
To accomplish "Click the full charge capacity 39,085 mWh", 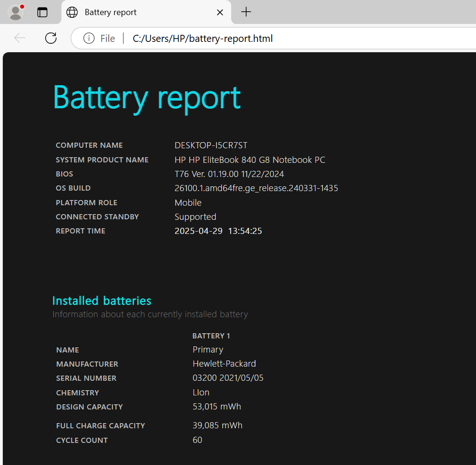I will click(218, 425).
